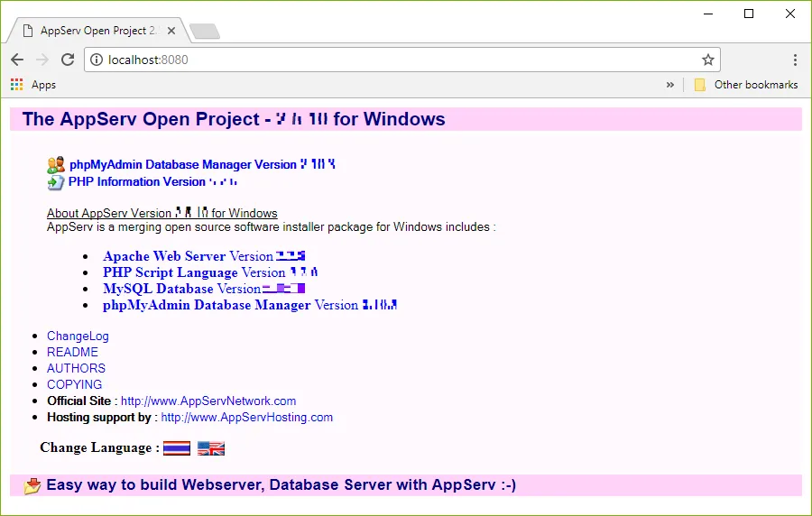Open Chrome's three-dot menu
The height and width of the screenshot is (516, 812).
[x=795, y=60]
